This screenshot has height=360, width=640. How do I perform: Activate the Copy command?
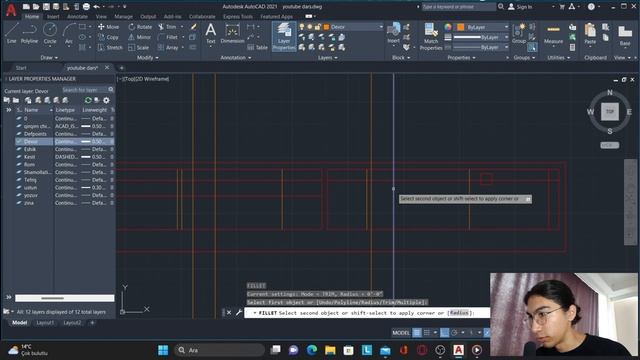click(108, 37)
